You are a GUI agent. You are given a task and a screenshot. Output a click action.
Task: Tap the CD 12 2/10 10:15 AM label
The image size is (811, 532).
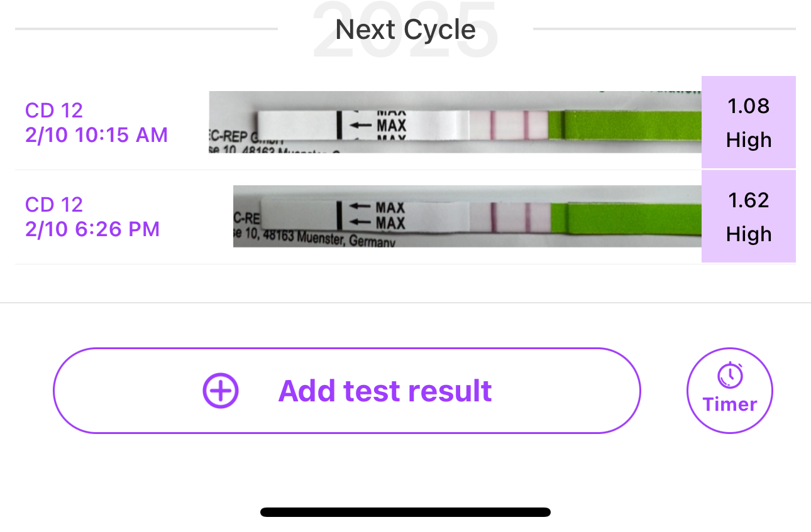point(96,122)
